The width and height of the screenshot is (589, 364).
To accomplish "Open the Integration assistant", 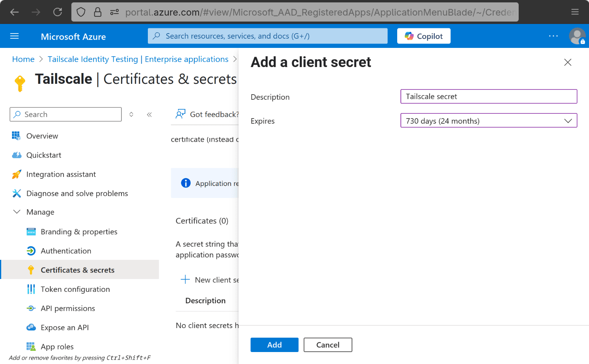I will coord(61,174).
